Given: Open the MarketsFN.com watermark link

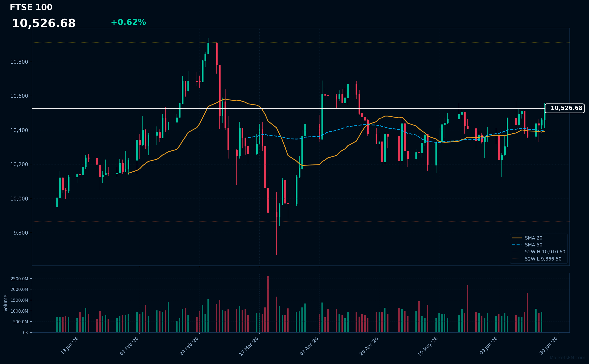Looking at the screenshot, I should click(567, 358).
